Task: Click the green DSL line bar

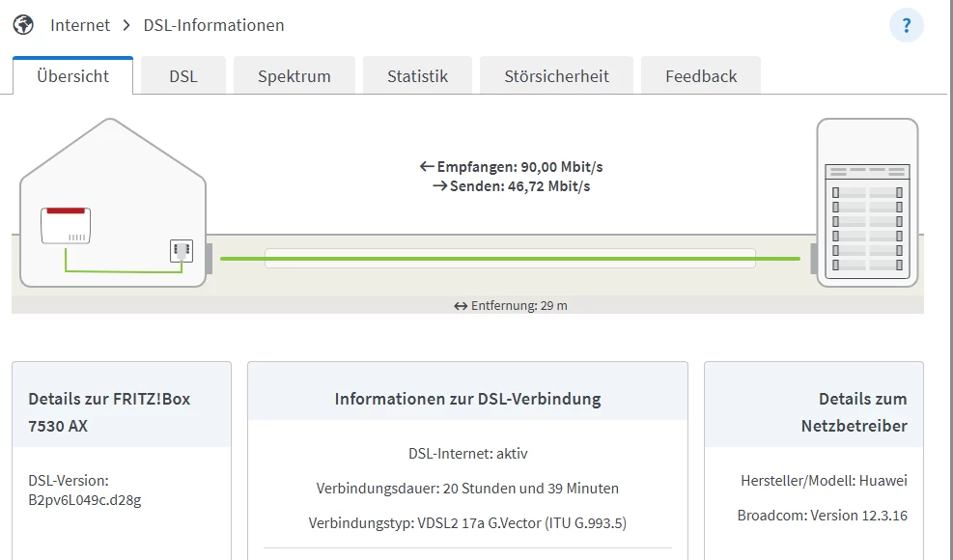Action: 510,259
